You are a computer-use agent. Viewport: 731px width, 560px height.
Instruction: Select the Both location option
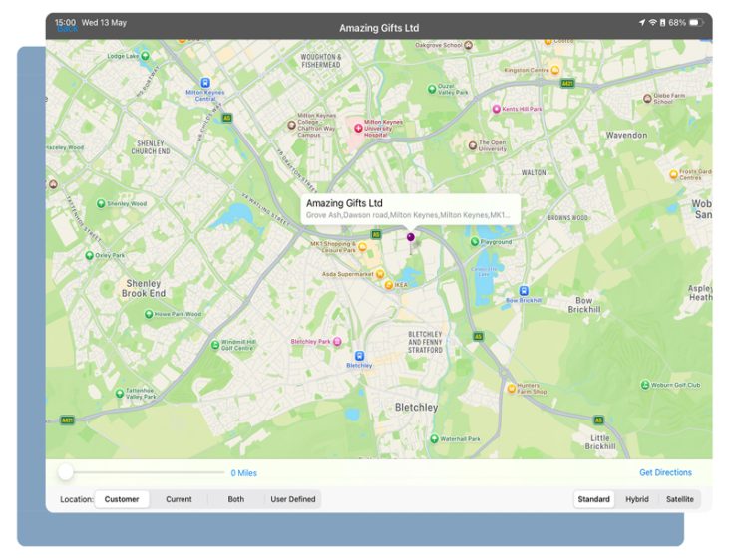236,499
